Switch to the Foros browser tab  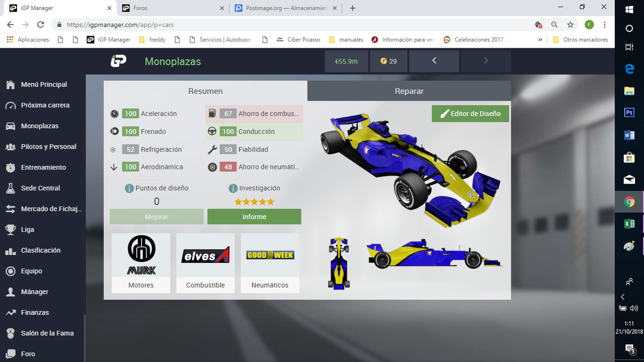pyautogui.click(x=173, y=8)
